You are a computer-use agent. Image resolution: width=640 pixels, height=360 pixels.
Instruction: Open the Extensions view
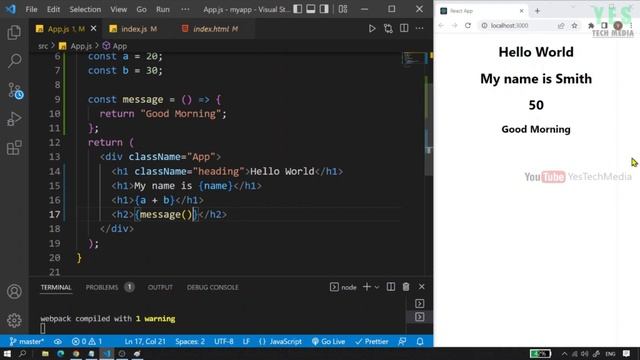coord(14,148)
